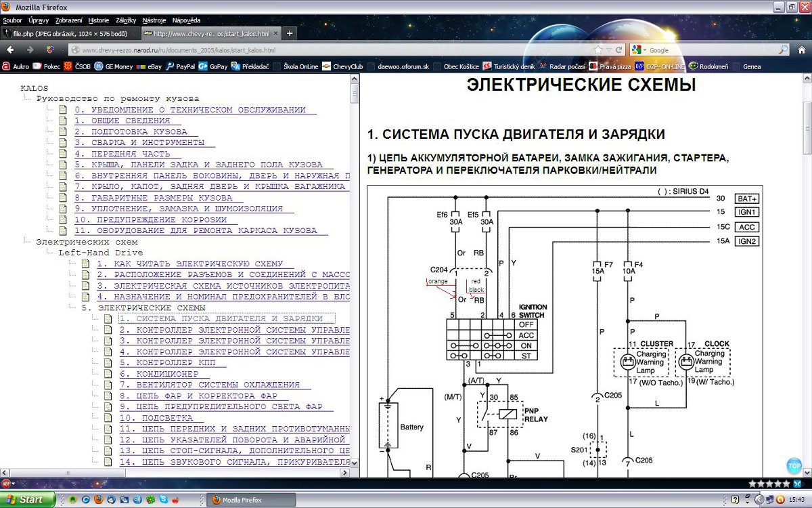Click the blue TOP scroll-to-top icon
The width and height of the screenshot is (812, 508).
pyautogui.click(x=794, y=466)
